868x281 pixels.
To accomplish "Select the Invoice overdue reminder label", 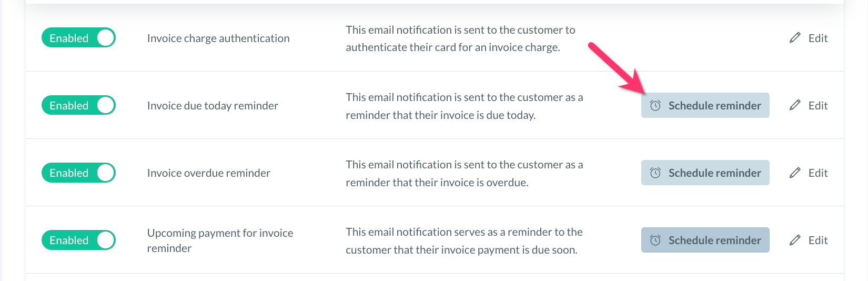I will 209,173.
